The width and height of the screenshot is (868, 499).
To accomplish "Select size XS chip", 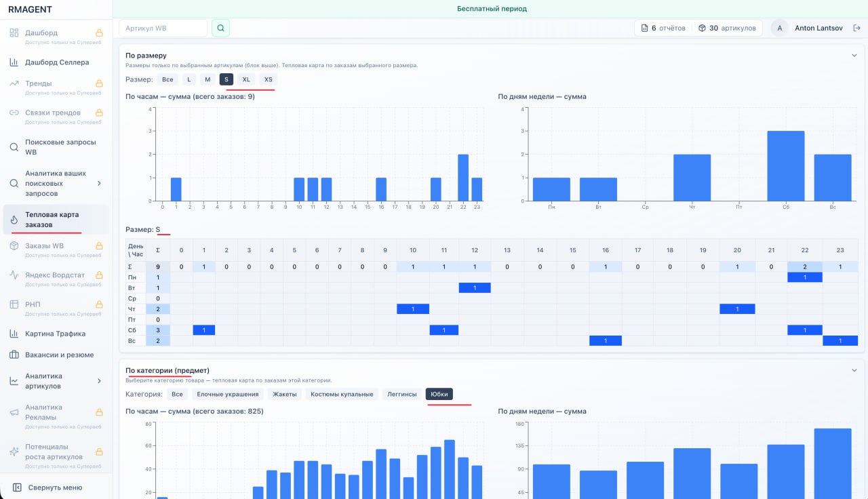I will 268,79.
